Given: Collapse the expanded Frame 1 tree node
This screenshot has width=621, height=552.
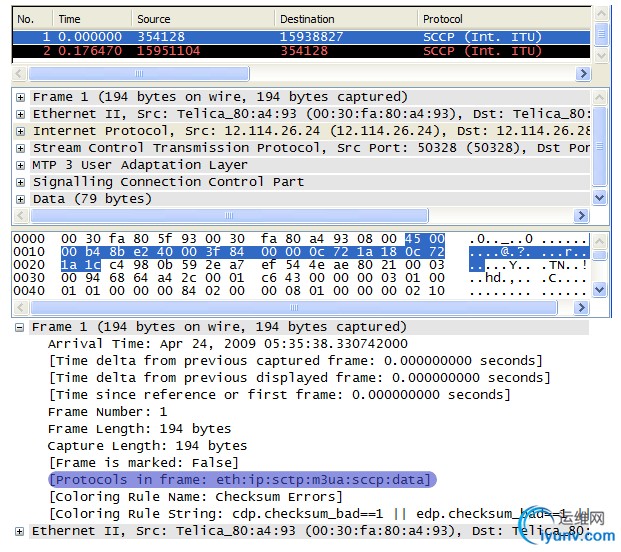Looking at the screenshot, I should (19, 327).
